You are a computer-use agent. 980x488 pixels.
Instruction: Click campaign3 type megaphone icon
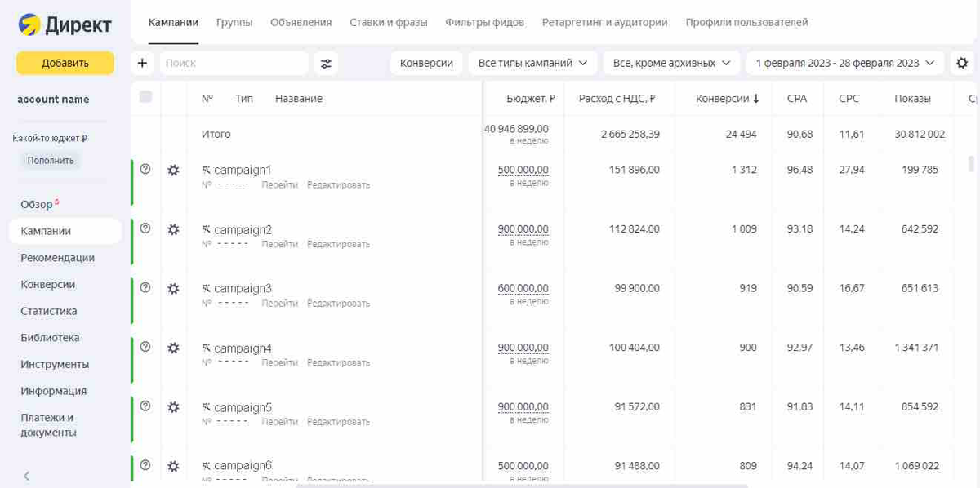207,287
